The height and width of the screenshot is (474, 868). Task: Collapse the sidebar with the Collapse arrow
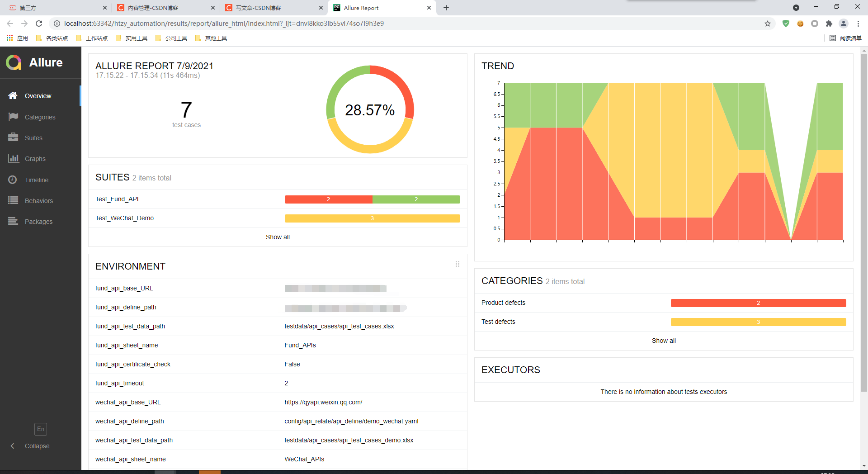point(13,446)
